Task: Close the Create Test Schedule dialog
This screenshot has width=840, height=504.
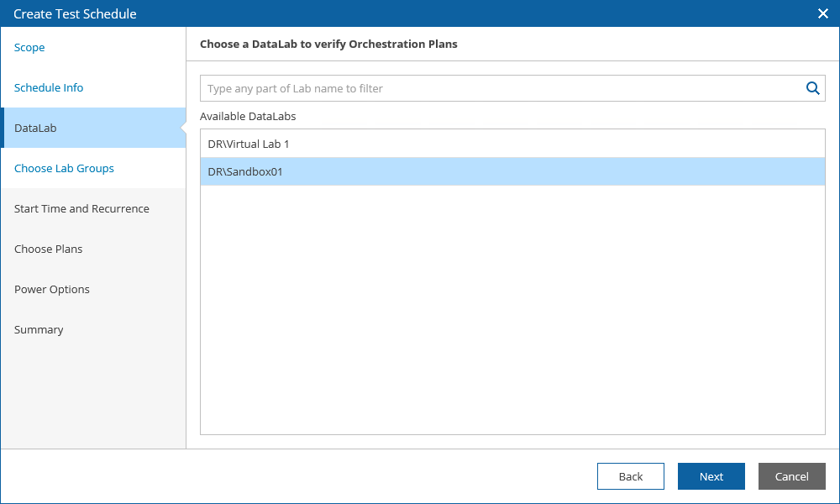Action: [x=823, y=13]
